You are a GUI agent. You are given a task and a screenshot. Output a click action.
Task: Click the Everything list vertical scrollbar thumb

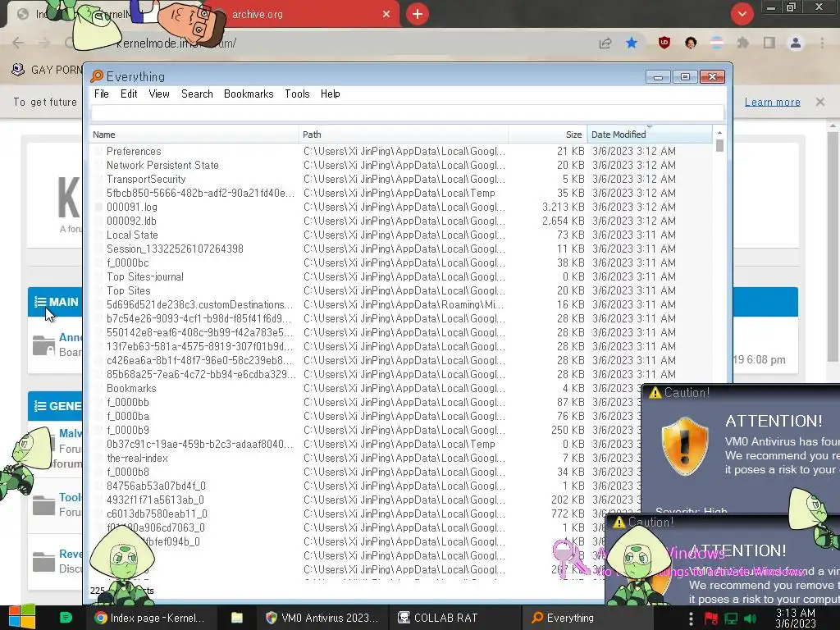(x=719, y=146)
